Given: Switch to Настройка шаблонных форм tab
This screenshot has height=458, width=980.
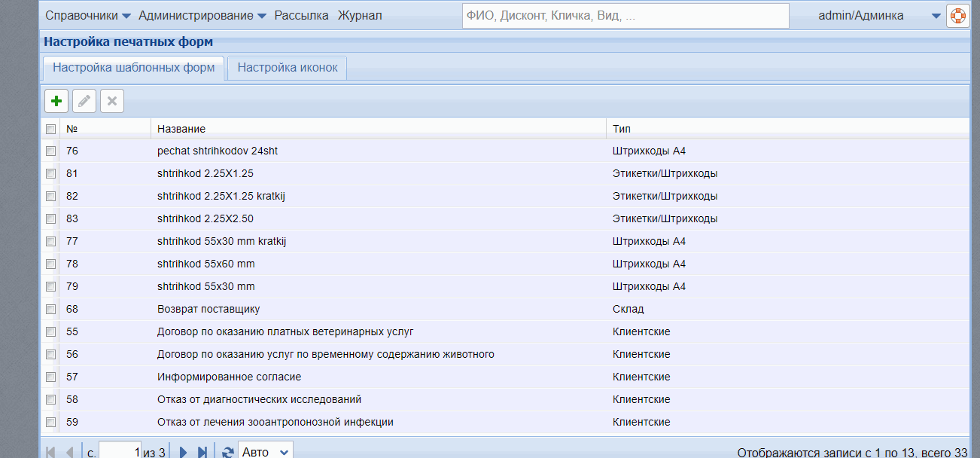Looking at the screenshot, I should point(133,68).
